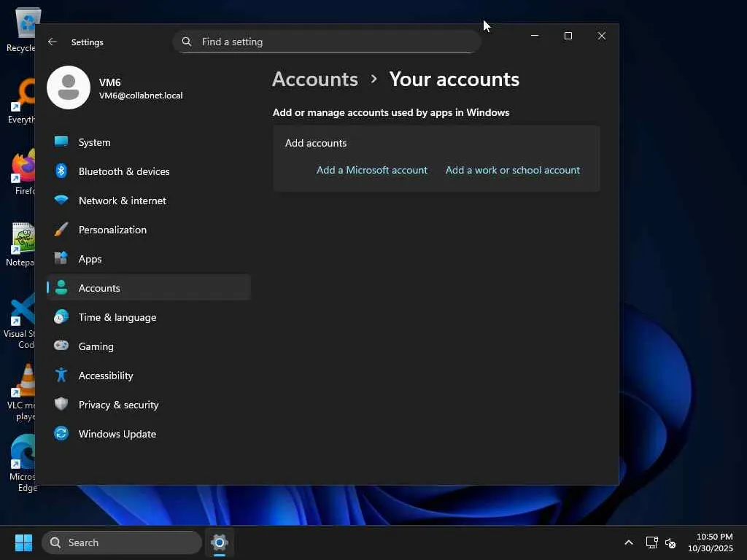The height and width of the screenshot is (560, 747).
Task: Open Accessibility settings
Action: point(149,376)
